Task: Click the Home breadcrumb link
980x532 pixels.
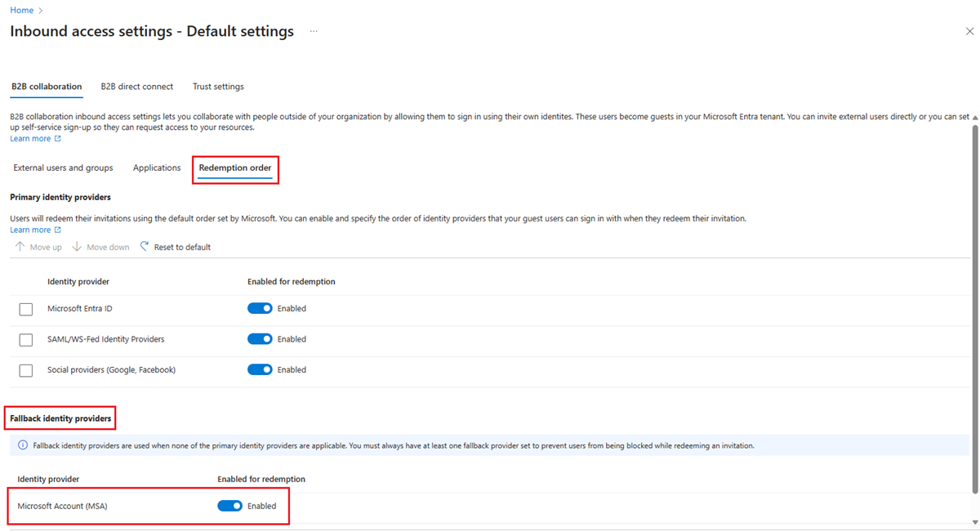Action: (x=21, y=10)
